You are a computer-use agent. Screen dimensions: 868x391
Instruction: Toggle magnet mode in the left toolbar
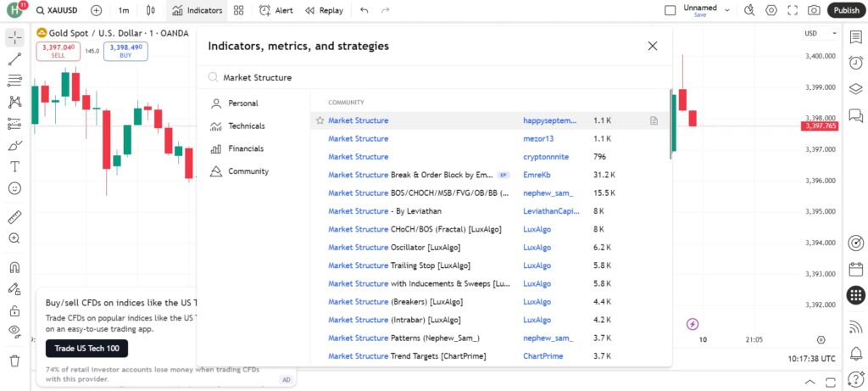tap(14, 268)
